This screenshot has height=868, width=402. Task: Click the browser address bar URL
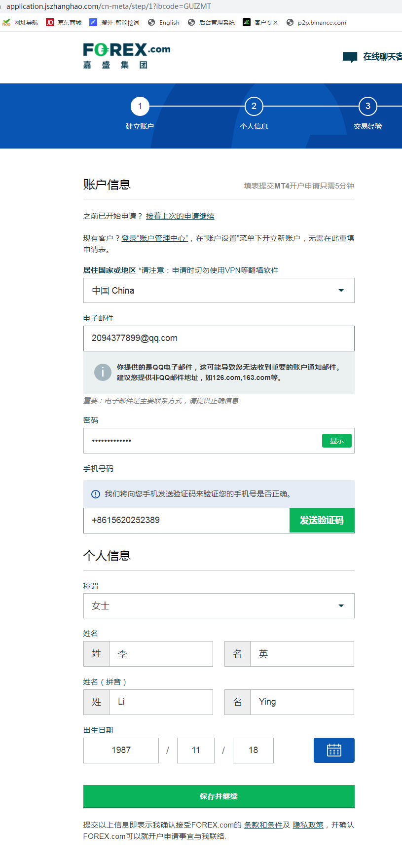[x=109, y=6]
